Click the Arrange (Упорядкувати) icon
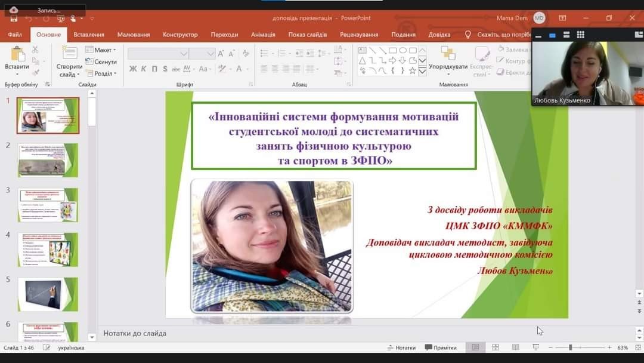The image size is (644, 363). [448, 54]
